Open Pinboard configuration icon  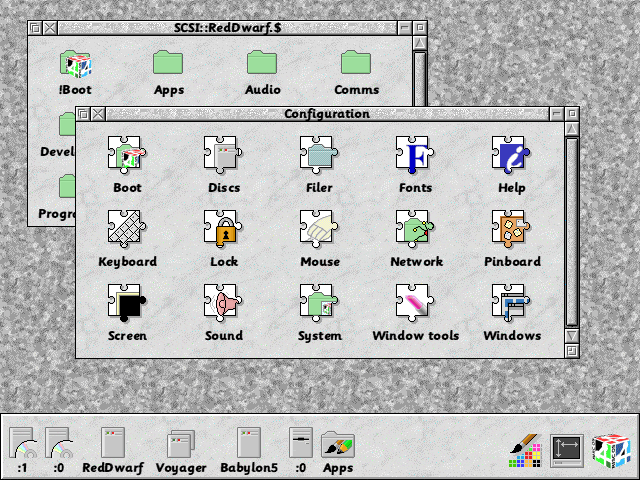(511, 229)
